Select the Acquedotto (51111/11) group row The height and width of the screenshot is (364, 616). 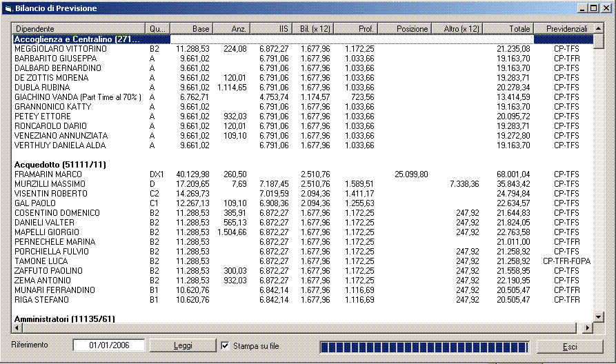(60, 165)
